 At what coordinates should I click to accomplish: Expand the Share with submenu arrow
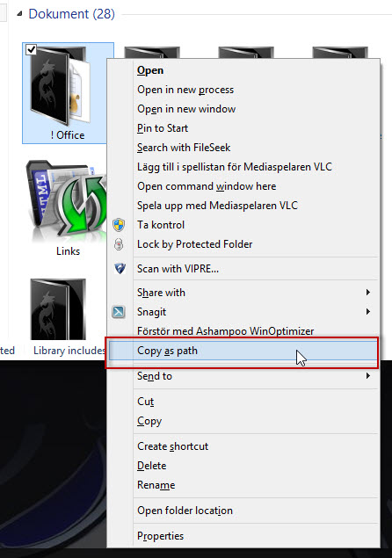(x=367, y=293)
